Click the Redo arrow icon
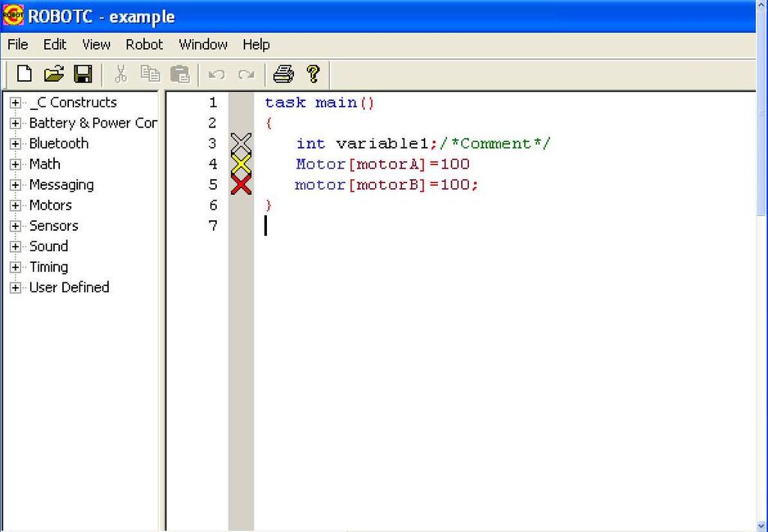This screenshot has height=532, width=768. point(246,74)
